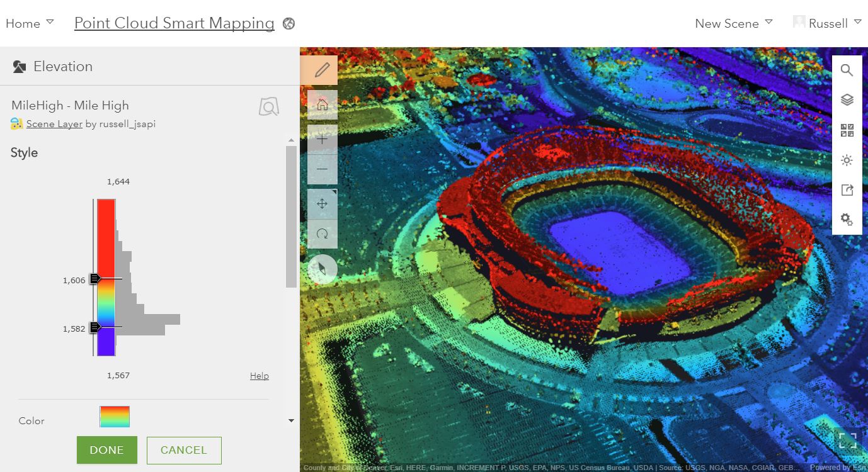The width and height of the screenshot is (868, 472).
Task: Click the Powered by Esri attribution
Action: click(838, 468)
